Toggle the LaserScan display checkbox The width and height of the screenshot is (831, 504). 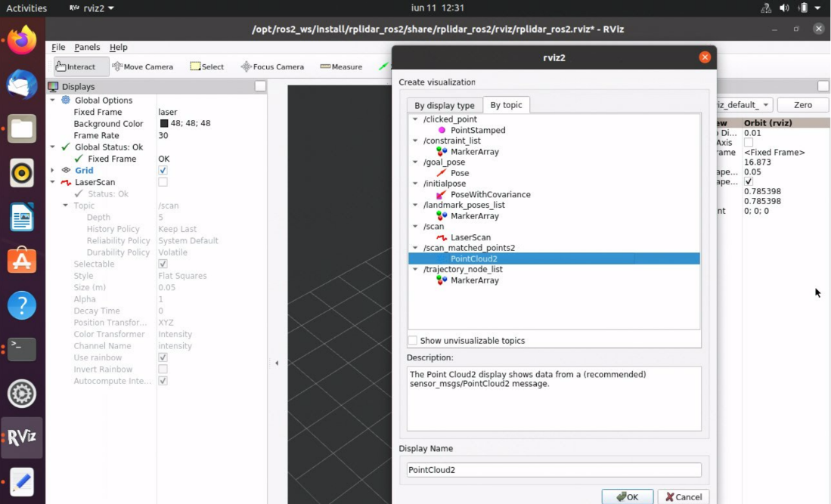[163, 182]
